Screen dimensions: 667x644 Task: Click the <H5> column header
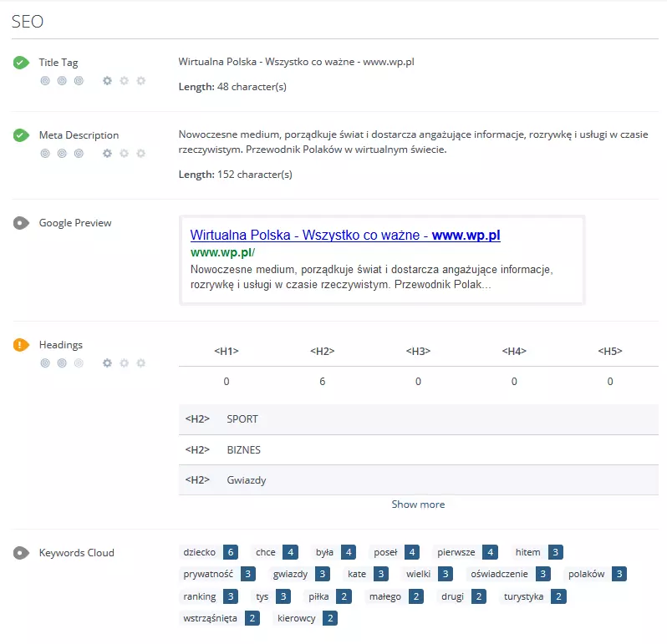pyautogui.click(x=610, y=351)
